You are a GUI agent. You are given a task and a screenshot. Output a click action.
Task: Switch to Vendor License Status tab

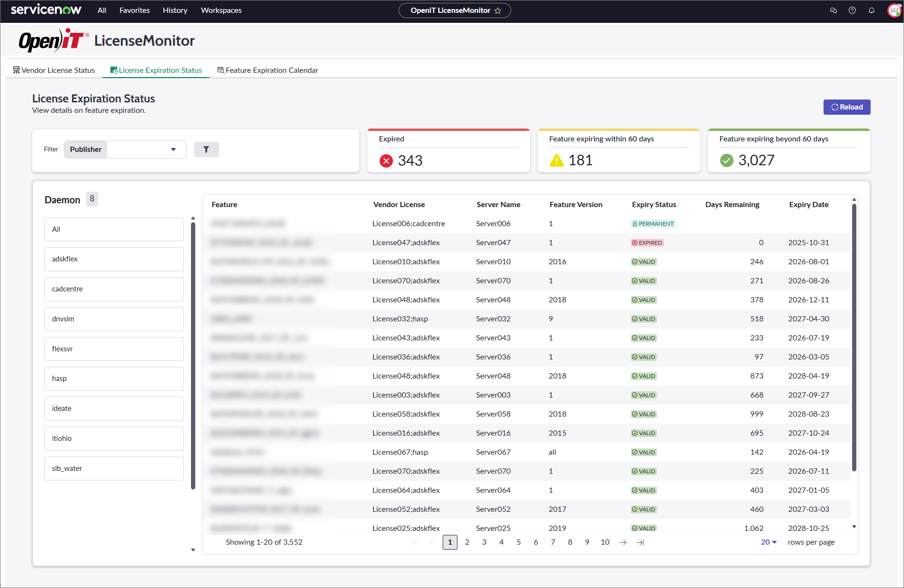point(54,70)
